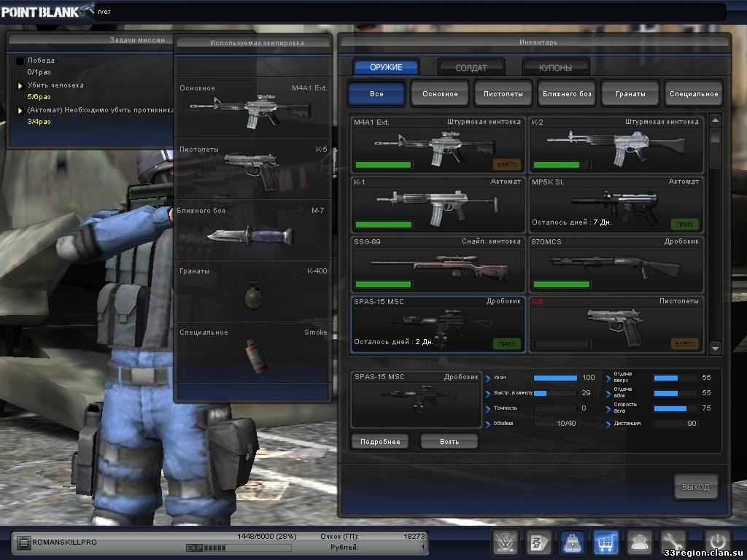Screen dimensions: 747x560
Task: Click the arrow icon next to Отдача вверх
Action: tap(608, 378)
